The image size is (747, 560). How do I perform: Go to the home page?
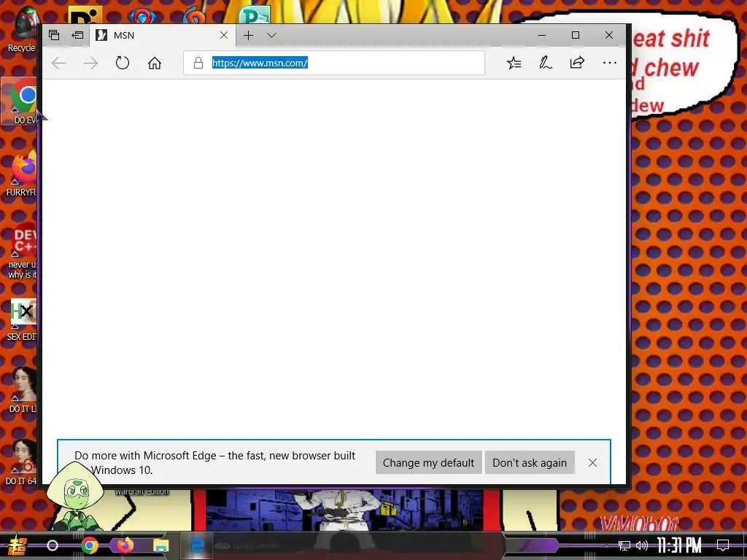(x=155, y=63)
